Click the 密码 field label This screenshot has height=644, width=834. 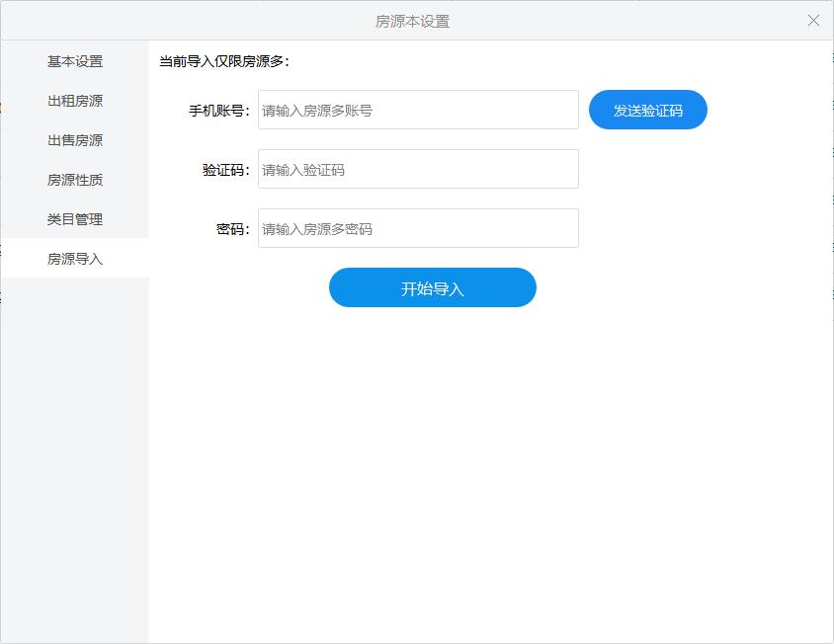233,229
